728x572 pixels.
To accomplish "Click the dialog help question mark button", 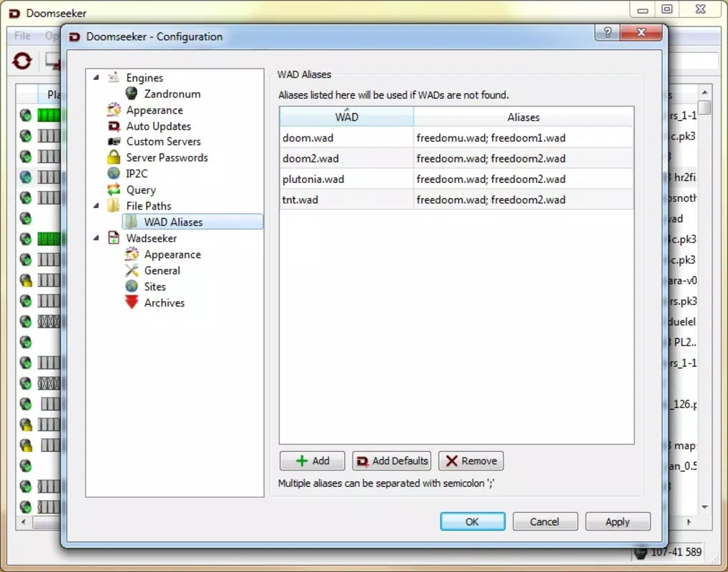I will [x=607, y=32].
